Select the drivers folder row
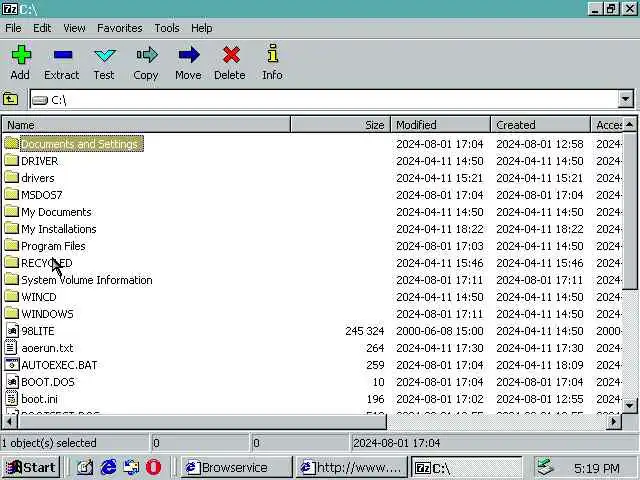The image size is (640, 480). [312, 178]
